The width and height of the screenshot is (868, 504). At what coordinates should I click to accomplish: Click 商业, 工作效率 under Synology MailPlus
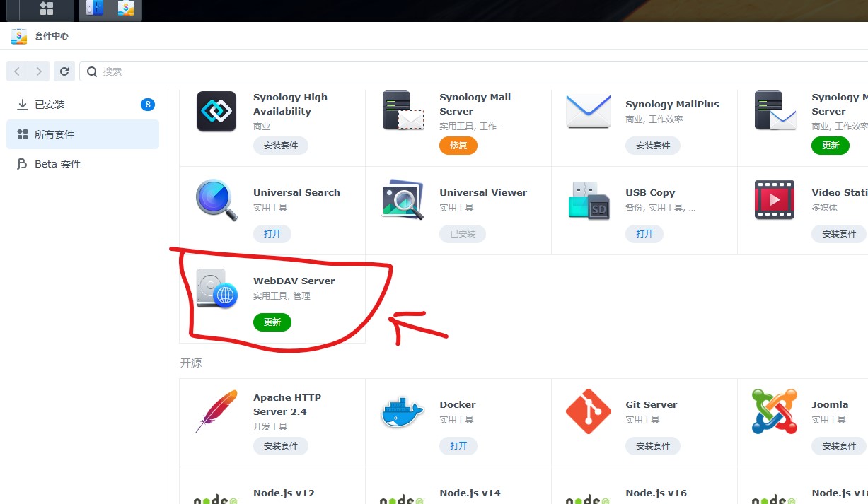click(x=654, y=119)
